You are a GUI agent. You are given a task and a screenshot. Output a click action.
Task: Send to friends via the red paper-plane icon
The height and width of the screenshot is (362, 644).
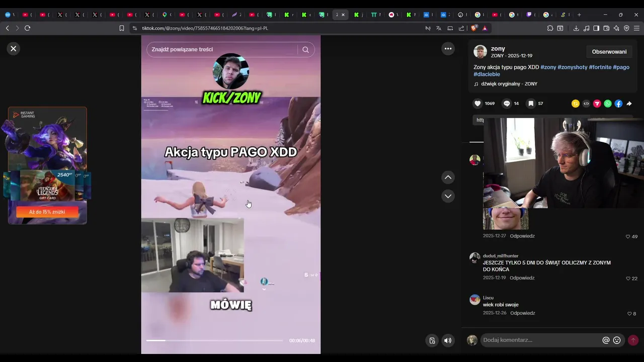pyautogui.click(x=597, y=104)
